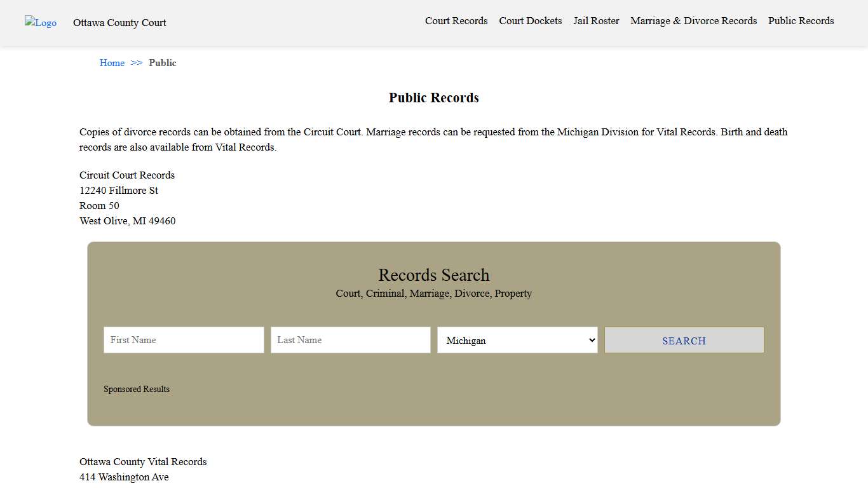Navigate to Home via breadcrumb link

pos(112,62)
